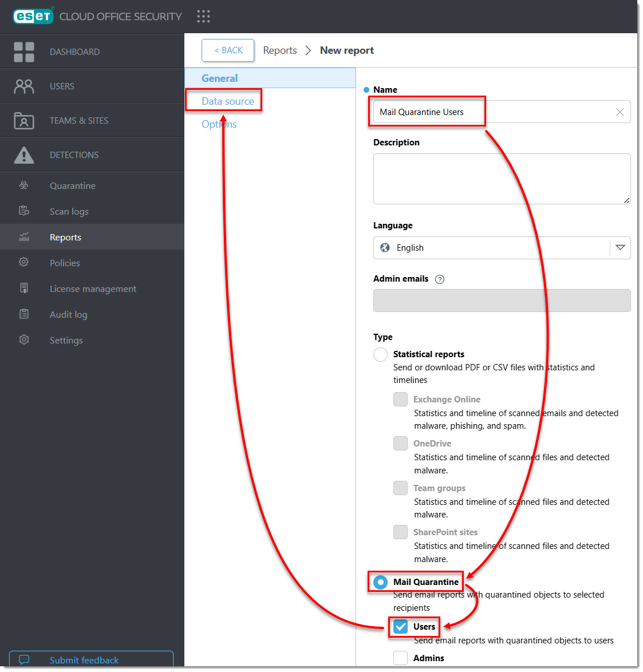Image resolution: width=643 pixels, height=672 pixels.
Task: Open License management page
Action: coord(93,289)
